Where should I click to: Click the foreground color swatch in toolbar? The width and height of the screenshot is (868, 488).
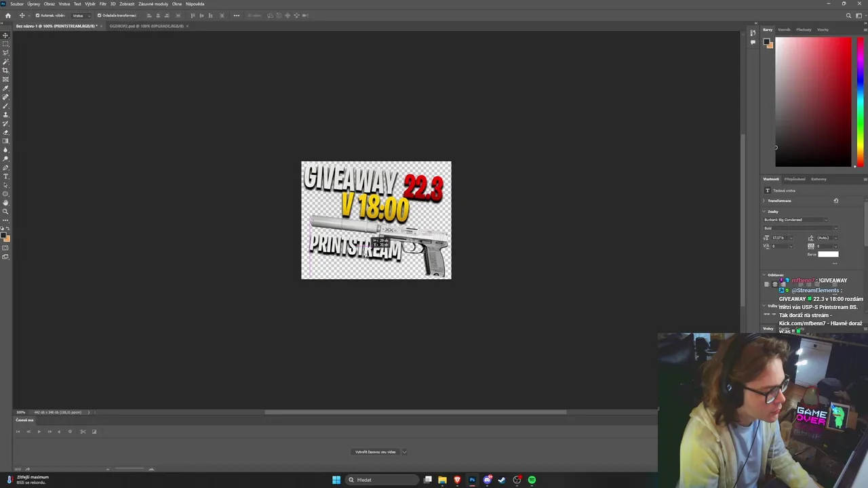(4, 235)
